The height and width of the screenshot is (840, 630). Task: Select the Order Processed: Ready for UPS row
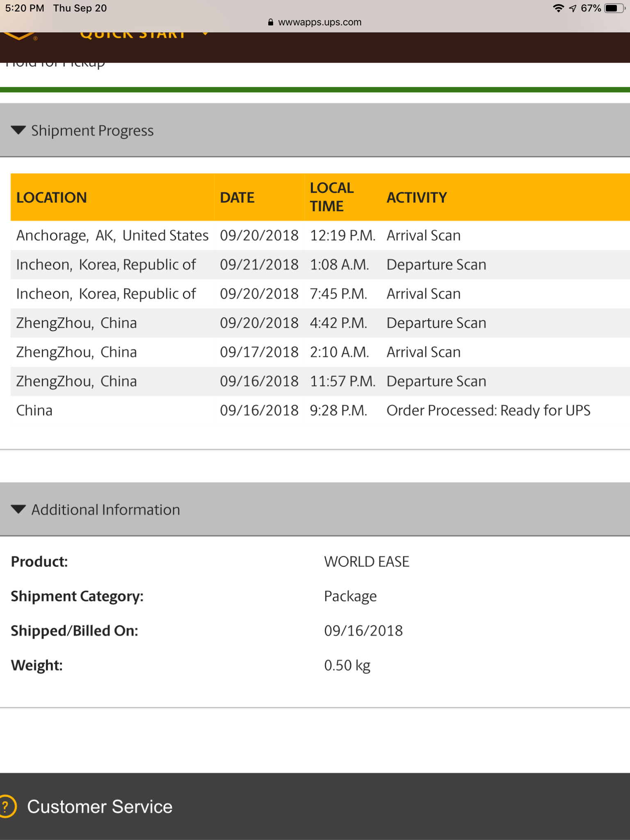[x=320, y=410]
